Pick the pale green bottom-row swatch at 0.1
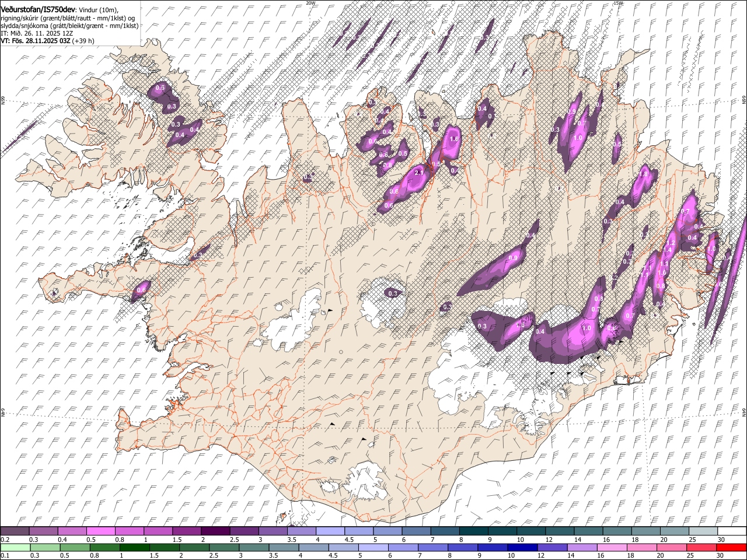The width and height of the screenshot is (747, 560). click(x=15, y=548)
